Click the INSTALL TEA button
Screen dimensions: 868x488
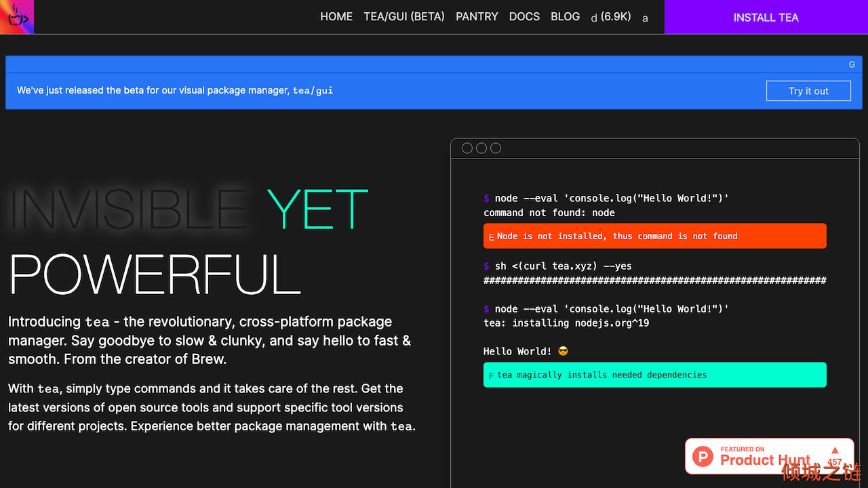tap(766, 17)
